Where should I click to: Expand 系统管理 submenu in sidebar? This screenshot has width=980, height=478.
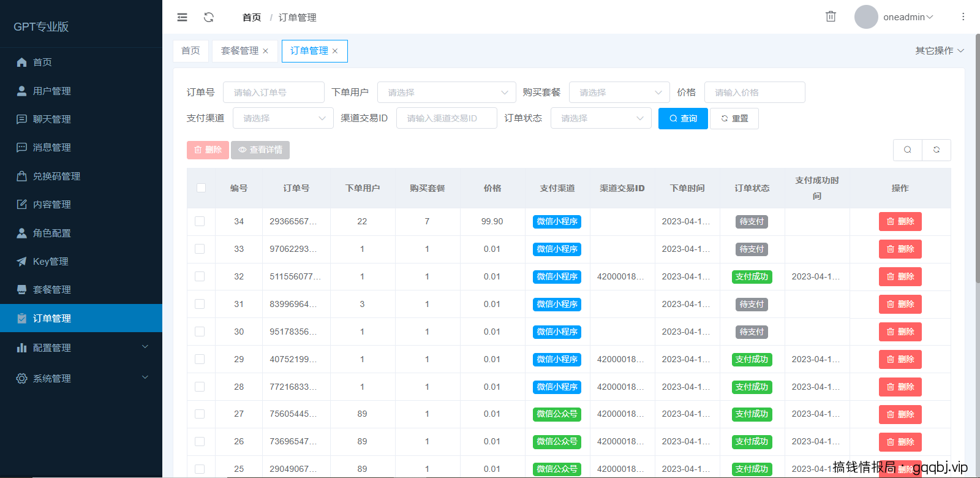click(x=81, y=378)
